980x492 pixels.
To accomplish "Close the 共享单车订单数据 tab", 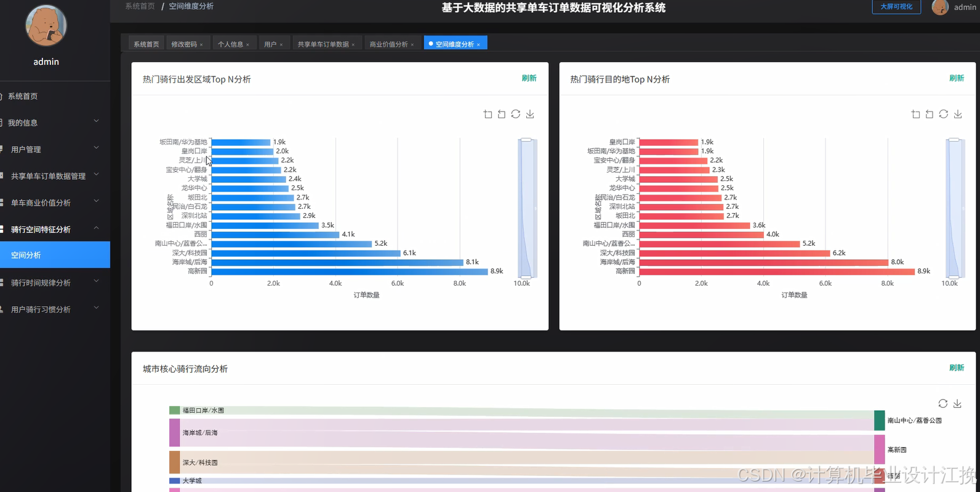I will (353, 45).
